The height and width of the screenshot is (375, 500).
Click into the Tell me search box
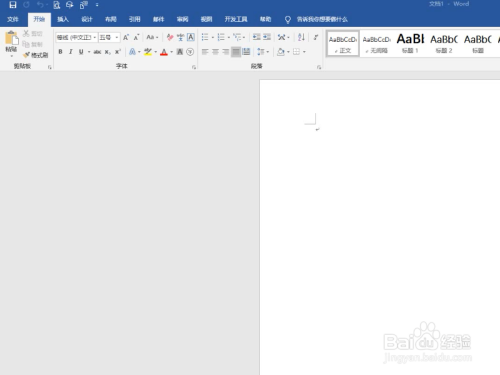[x=322, y=19]
